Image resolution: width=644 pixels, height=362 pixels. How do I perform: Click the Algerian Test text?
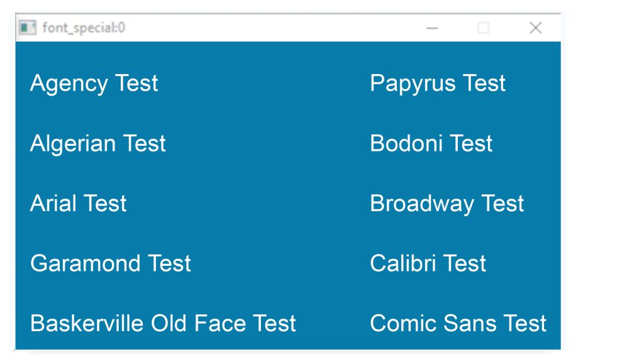pyautogui.click(x=97, y=143)
